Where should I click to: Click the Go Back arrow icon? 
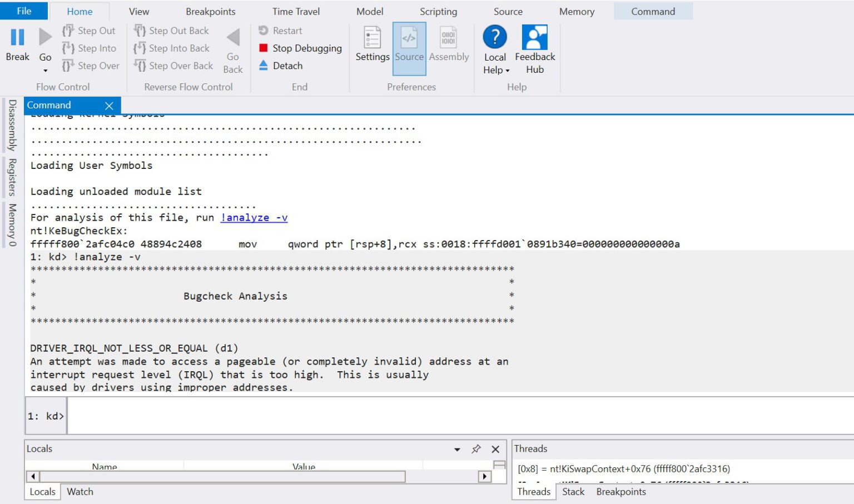coord(233,37)
